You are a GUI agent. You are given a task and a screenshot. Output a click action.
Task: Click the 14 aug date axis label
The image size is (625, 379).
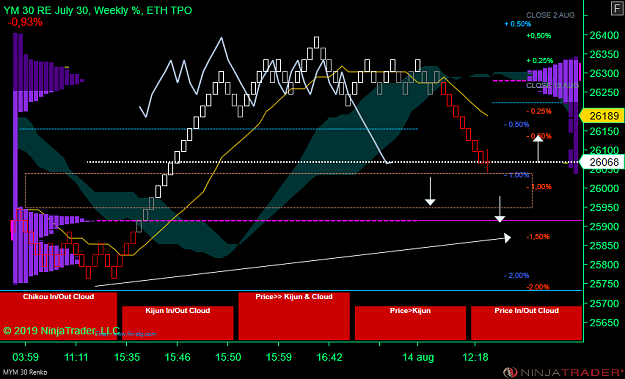(x=418, y=357)
